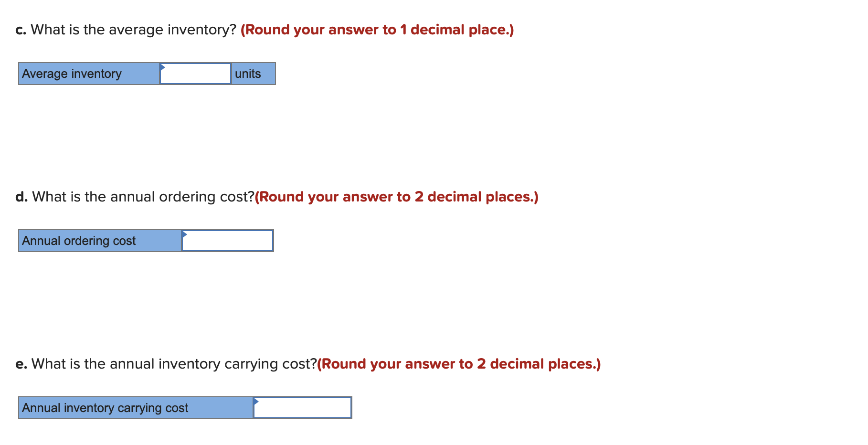The height and width of the screenshot is (445, 868).
Task: Click the bold letter c heading
Action: pyautogui.click(x=20, y=30)
